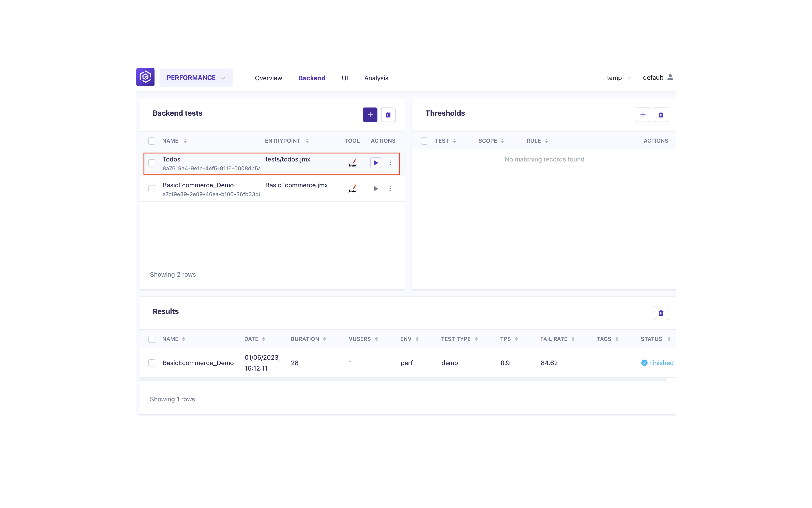Go to the Overview tab
The height and width of the screenshot is (508, 812).
click(268, 78)
